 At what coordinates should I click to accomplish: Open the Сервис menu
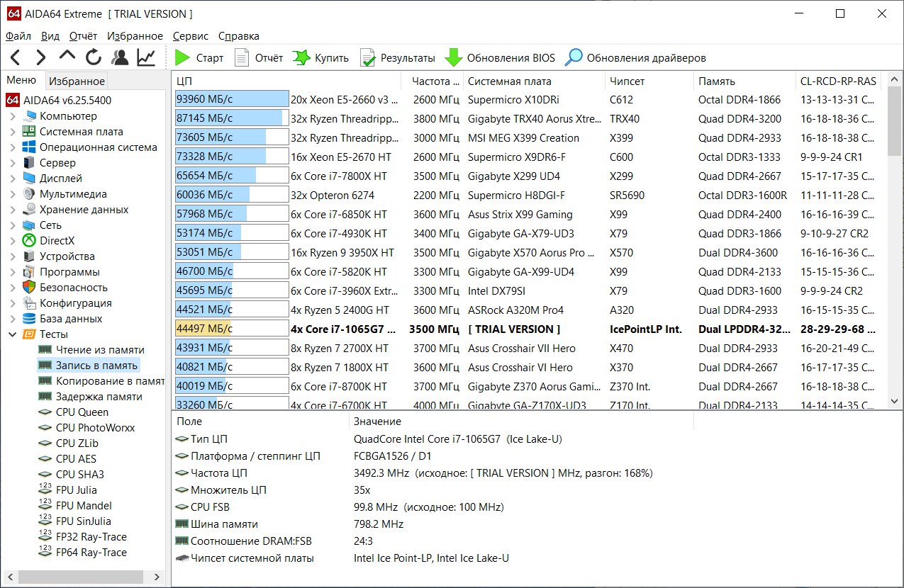click(191, 35)
